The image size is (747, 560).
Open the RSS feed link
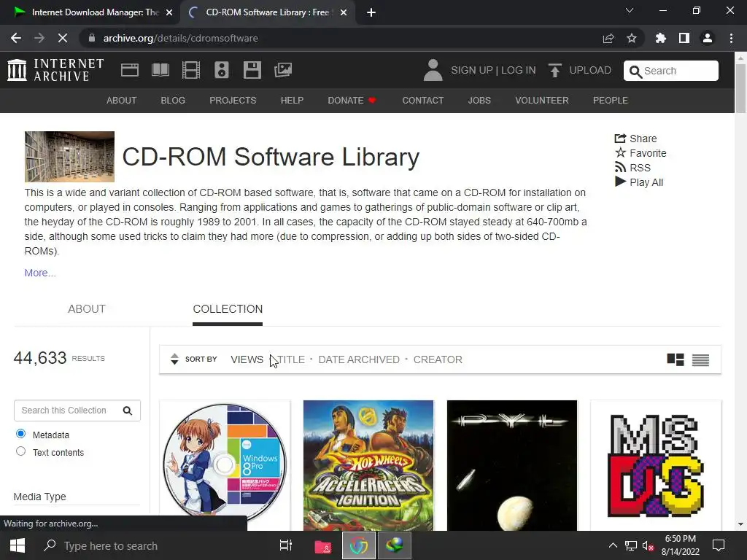[x=632, y=168]
